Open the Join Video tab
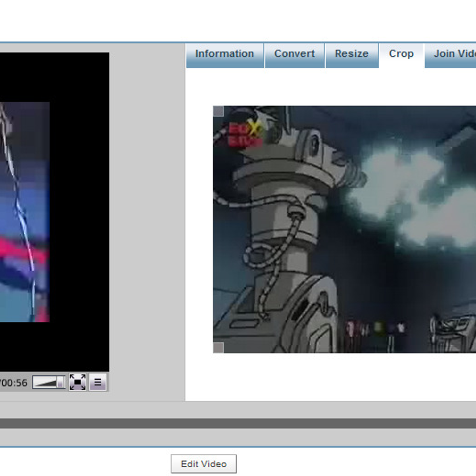This screenshot has height=476, width=476. tap(451, 55)
